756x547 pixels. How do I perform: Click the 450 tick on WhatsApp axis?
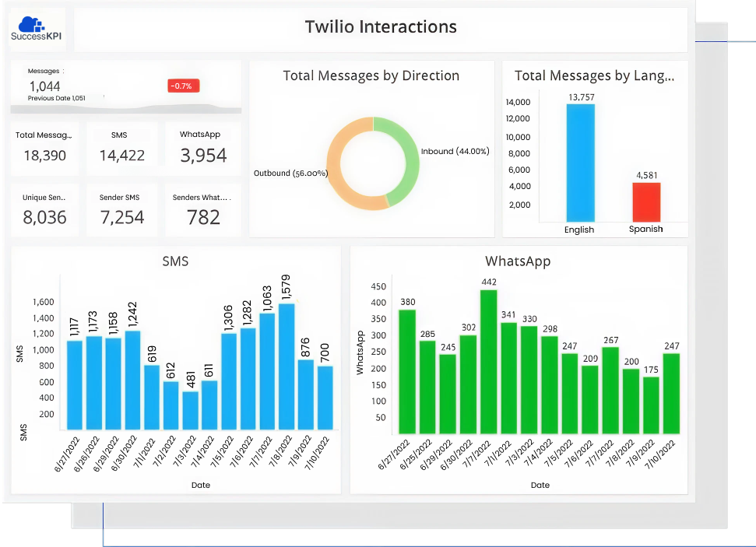click(378, 286)
